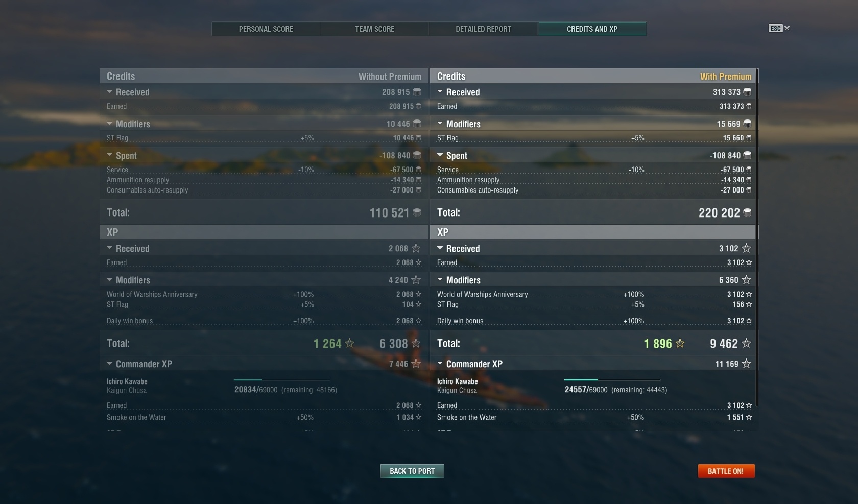Switch to the Personal Score tab
Viewport: 858px width, 504px height.
pos(266,29)
